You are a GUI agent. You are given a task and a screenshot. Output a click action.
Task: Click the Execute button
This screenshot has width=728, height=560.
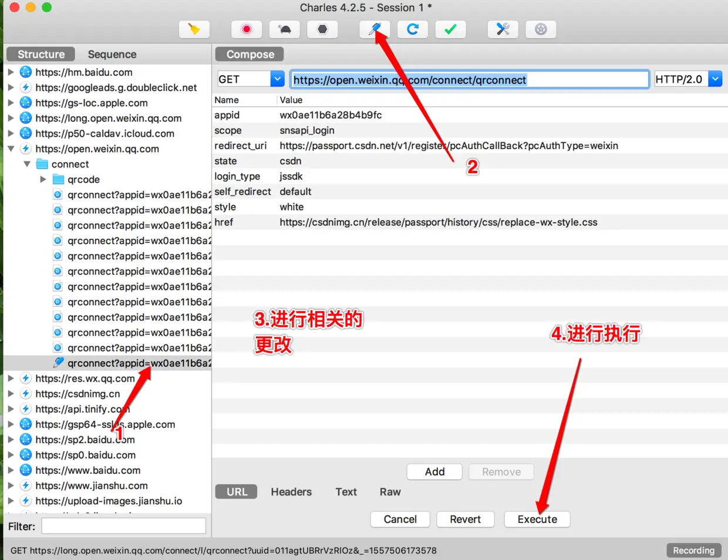point(537,519)
